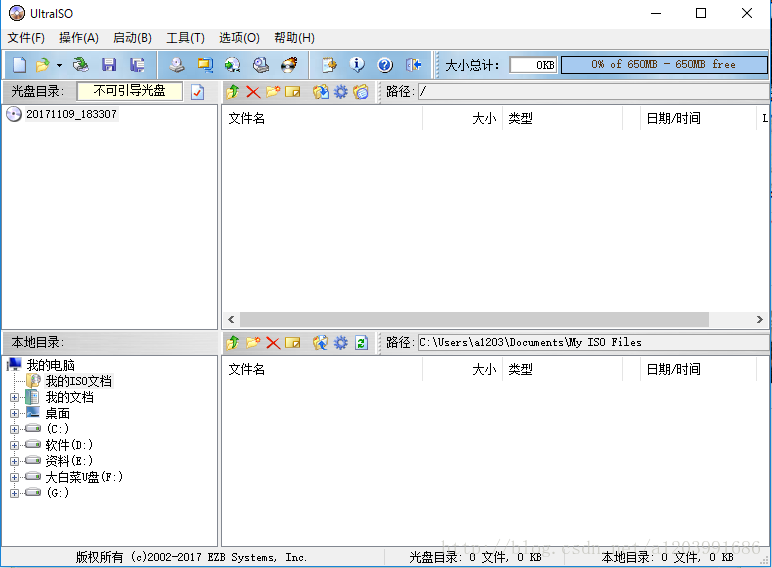The height and width of the screenshot is (568, 772).
Task: Open the 工具(T) menu
Action: click(185, 38)
